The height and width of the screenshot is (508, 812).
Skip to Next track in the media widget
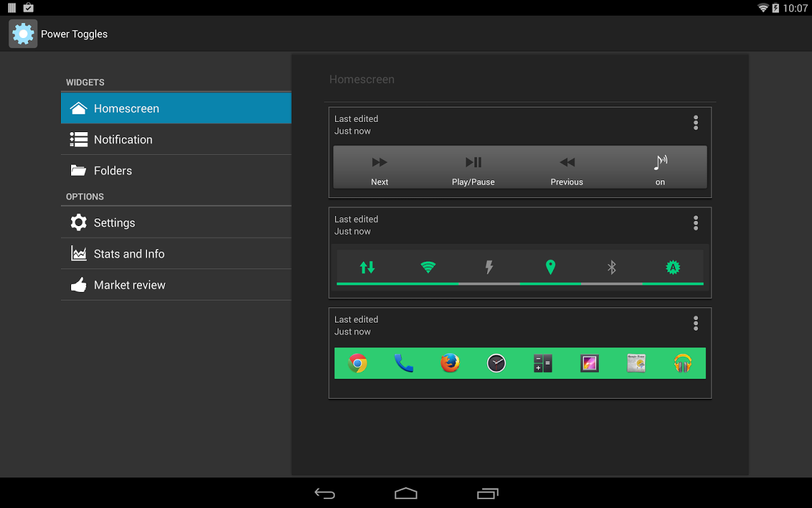coord(379,168)
